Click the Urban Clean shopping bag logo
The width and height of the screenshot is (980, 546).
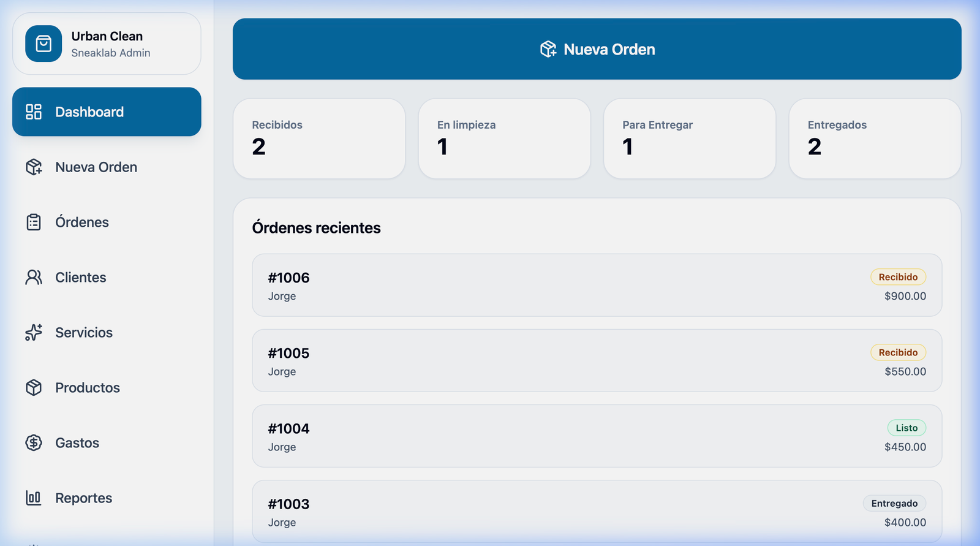pyautogui.click(x=43, y=44)
